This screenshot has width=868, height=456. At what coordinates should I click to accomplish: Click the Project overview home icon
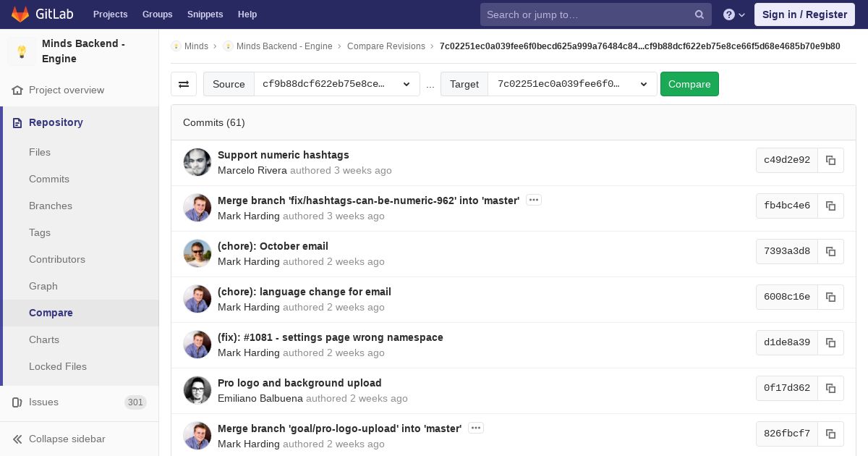click(17, 90)
